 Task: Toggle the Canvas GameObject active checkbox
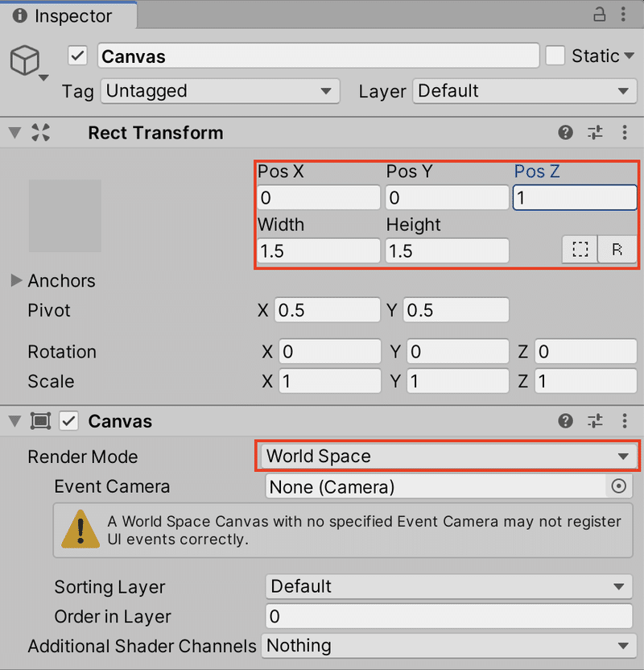(x=77, y=56)
